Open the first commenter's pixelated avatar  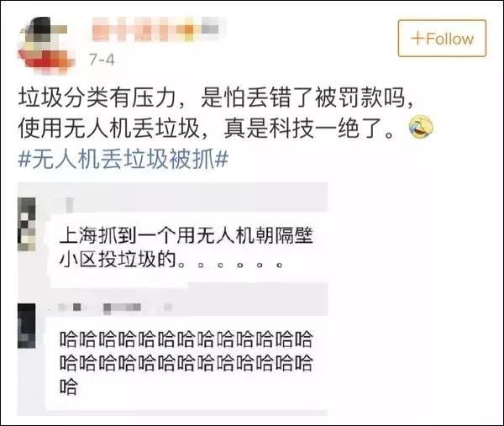(27, 224)
